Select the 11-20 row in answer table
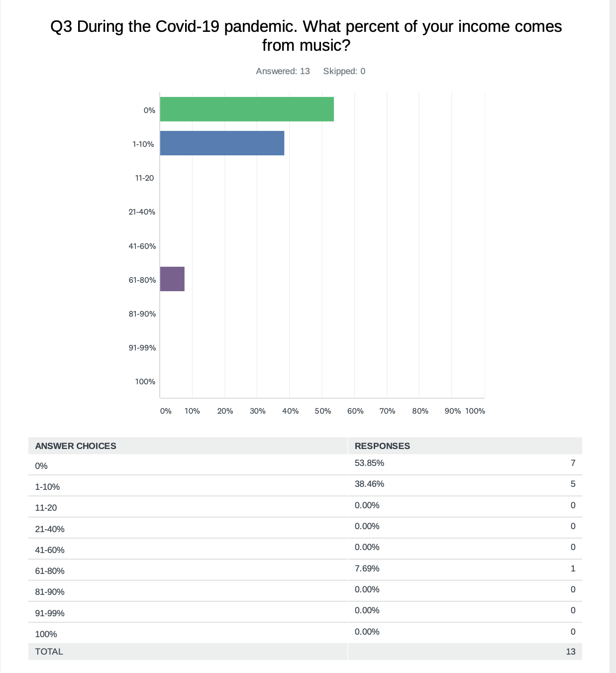The height and width of the screenshot is (673, 616). coord(46,508)
